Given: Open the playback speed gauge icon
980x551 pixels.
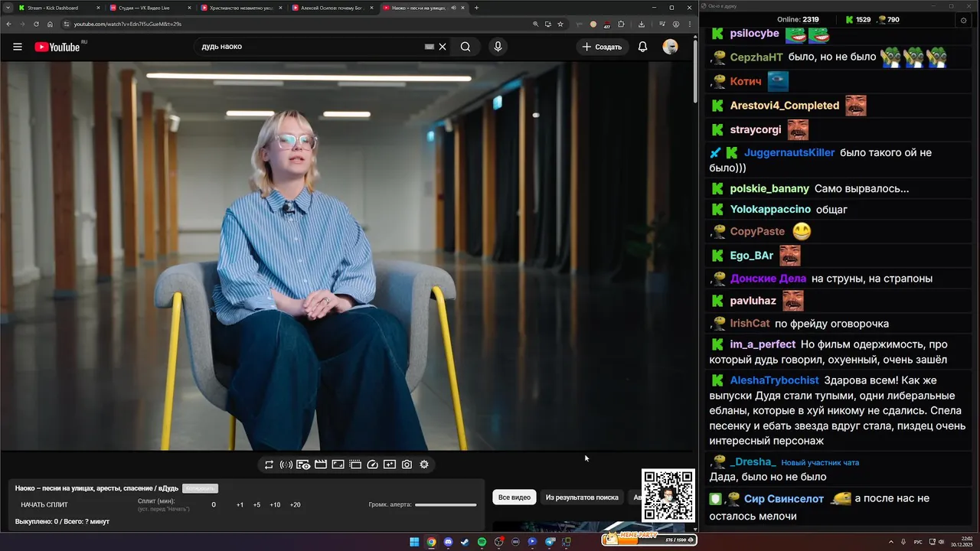Looking at the screenshot, I should pyautogui.click(x=373, y=465).
